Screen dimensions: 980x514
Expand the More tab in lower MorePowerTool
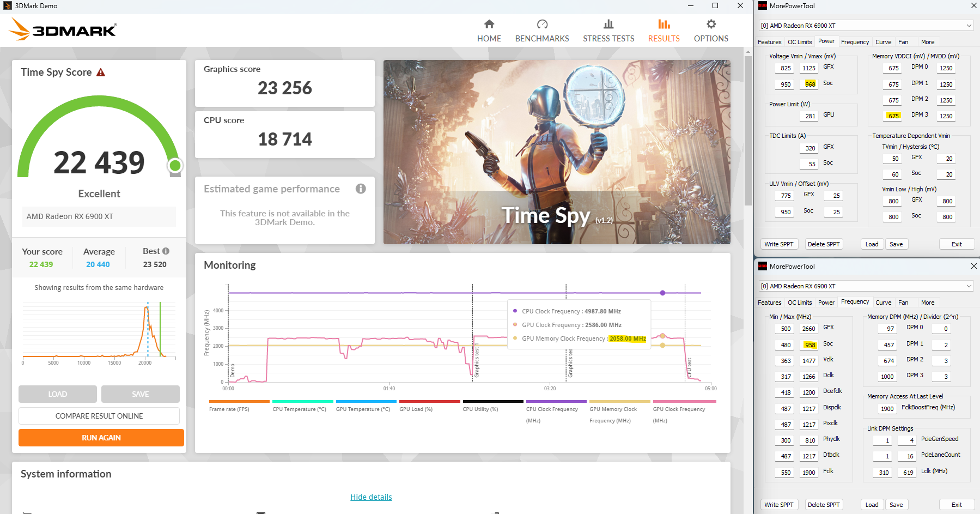928,302
